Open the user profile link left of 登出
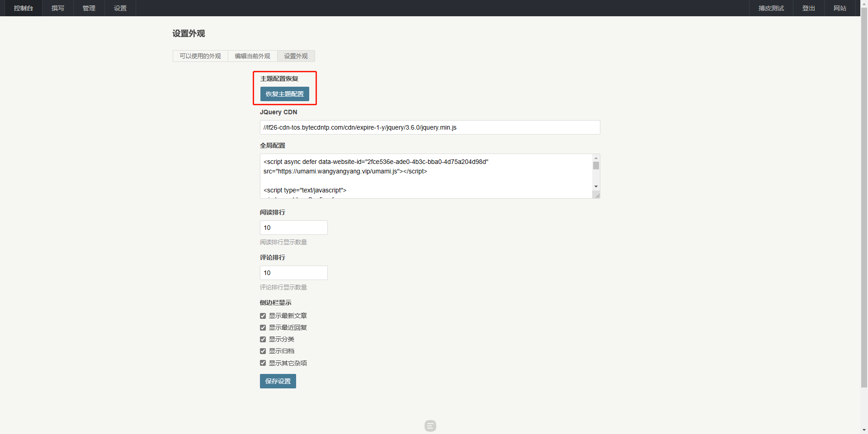 (771, 8)
